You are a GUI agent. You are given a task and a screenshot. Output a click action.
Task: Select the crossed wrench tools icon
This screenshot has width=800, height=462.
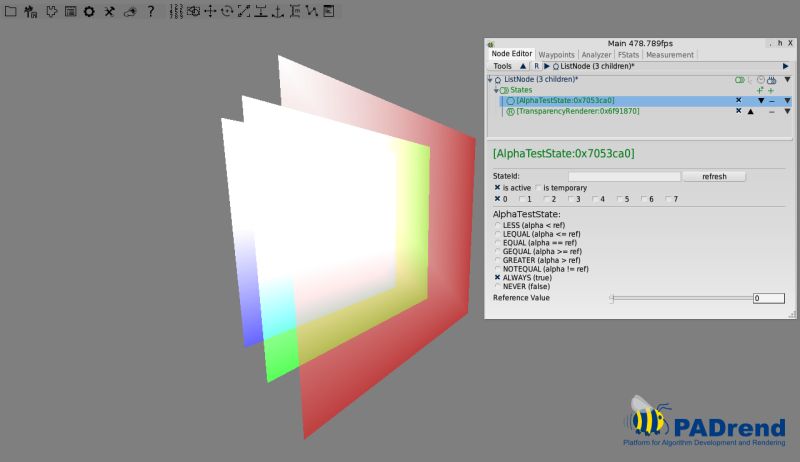109,11
